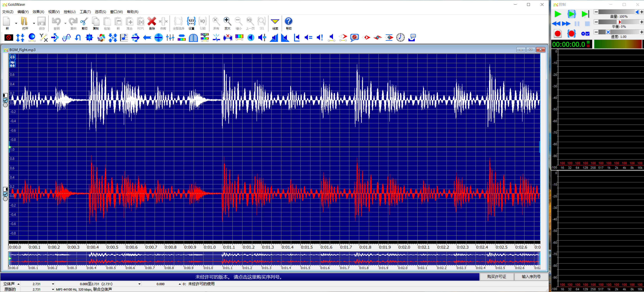644x292 pixels.
Task: Click the speed minus button
Action: [x=596, y=32]
